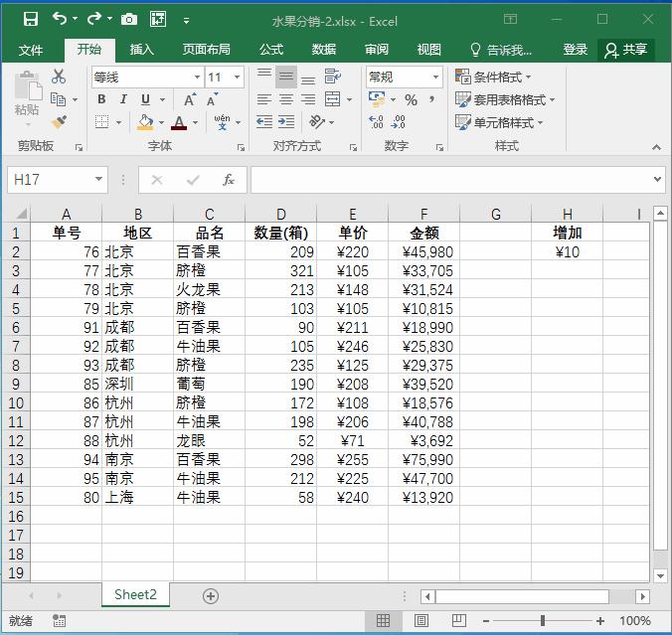Decrease the cell indent
Viewport: 672px width, 635px height.
click(x=264, y=122)
